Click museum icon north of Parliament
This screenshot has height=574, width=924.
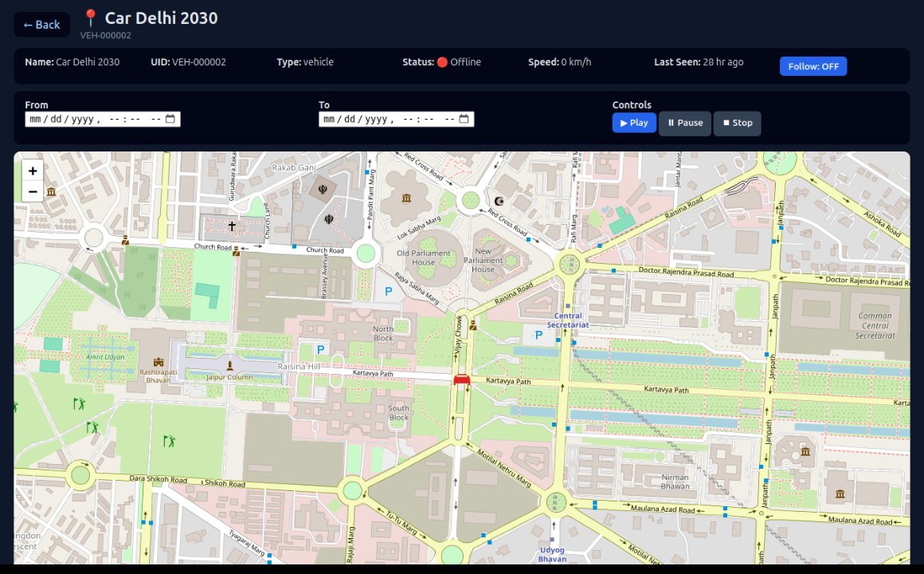coord(406,199)
